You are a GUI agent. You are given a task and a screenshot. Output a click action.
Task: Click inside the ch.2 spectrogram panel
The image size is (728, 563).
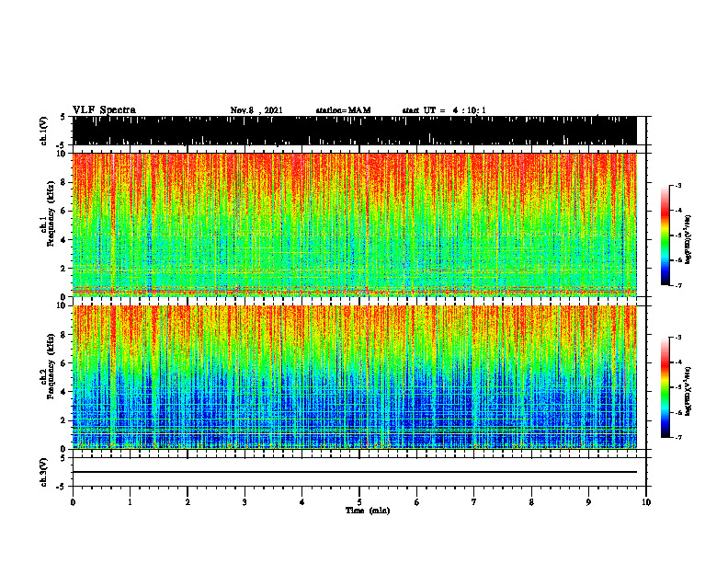coord(354,377)
